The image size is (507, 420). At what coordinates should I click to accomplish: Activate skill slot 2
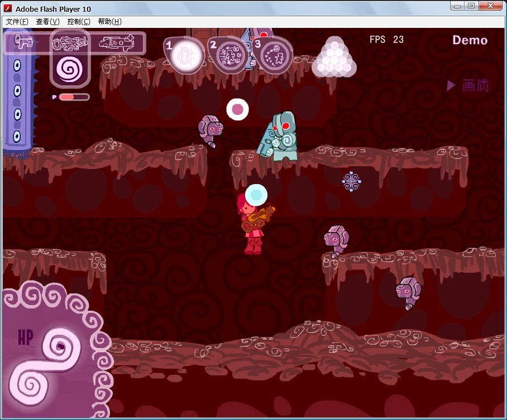click(x=229, y=54)
